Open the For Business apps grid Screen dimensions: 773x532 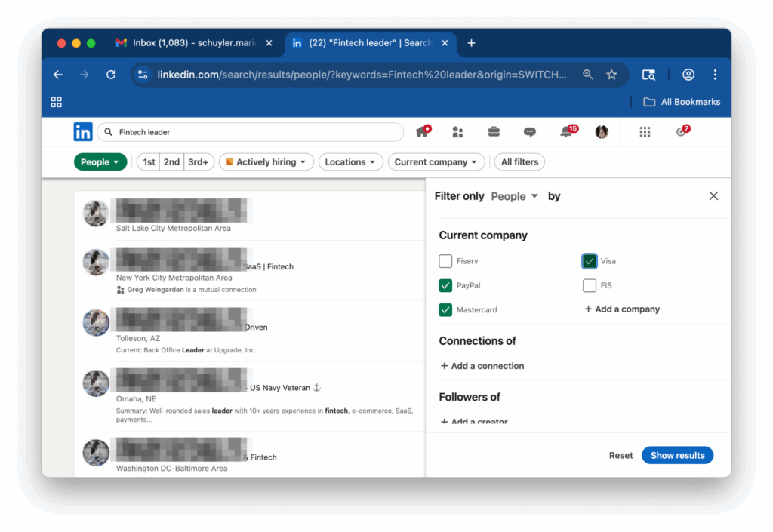click(645, 132)
